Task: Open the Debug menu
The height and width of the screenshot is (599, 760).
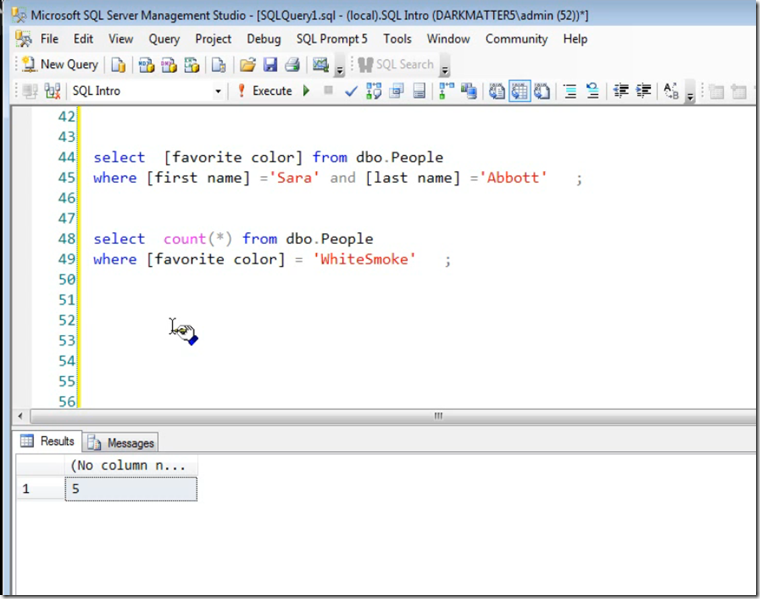Action: pyautogui.click(x=264, y=39)
